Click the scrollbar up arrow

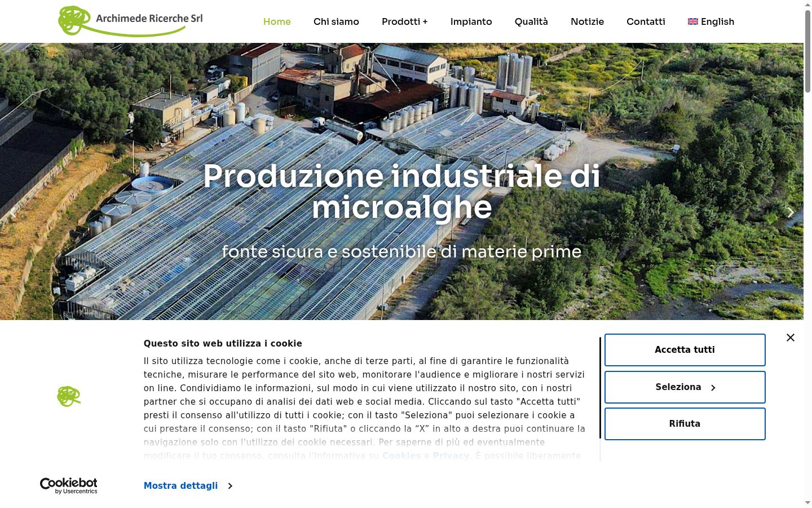[x=807, y=4]
